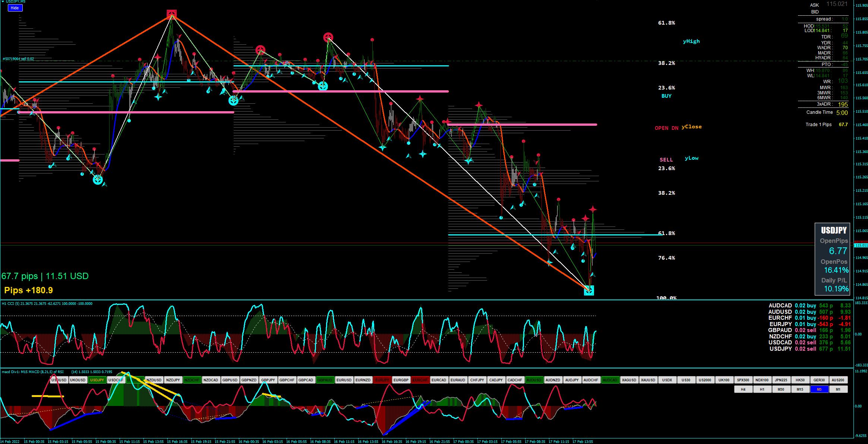Select the M15 timeframe button
This screenshot has height=444, width=868.
pyautogui.click(x=800, y=390)
